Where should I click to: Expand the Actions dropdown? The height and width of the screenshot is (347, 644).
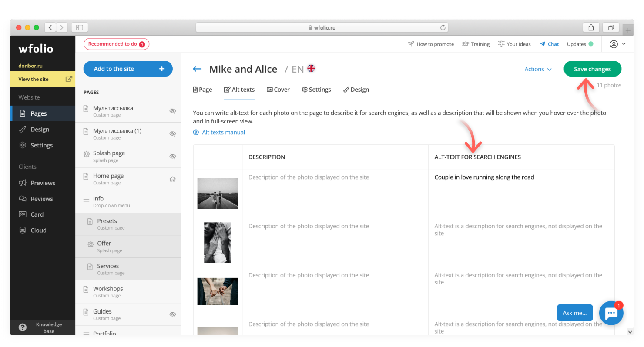(538, 69)
